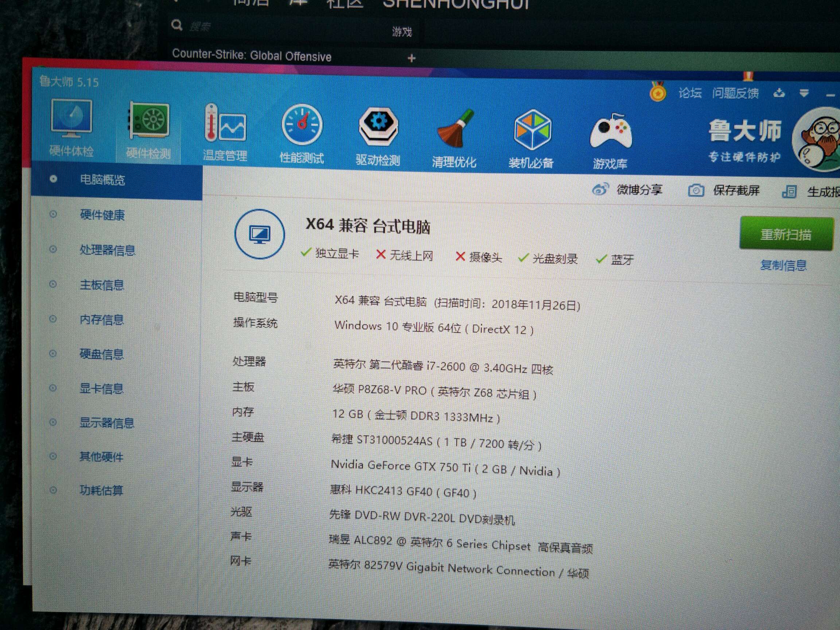Open SHENHONGHUI menu in Steam window
The width and height of the screenshot is (840, 630).
456,4
